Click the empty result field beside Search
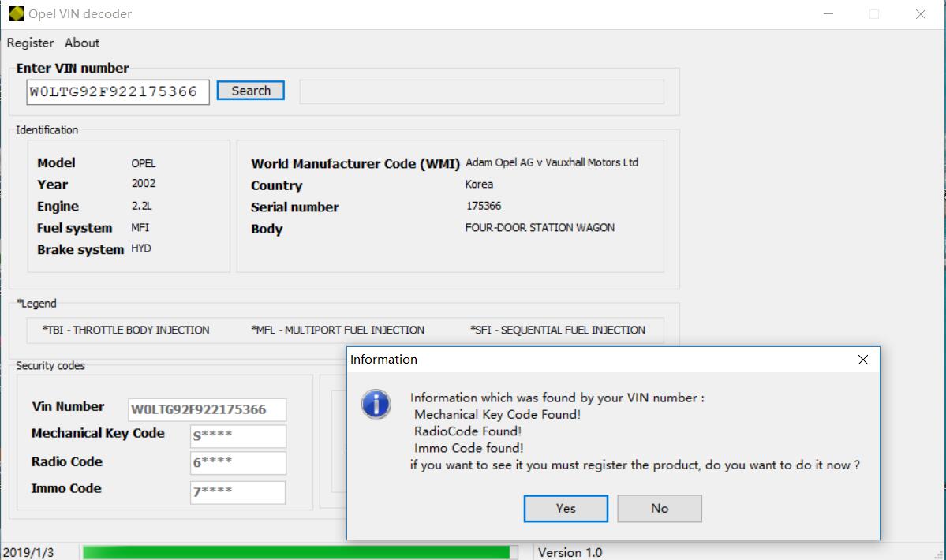946x560 pixels. 481,91
